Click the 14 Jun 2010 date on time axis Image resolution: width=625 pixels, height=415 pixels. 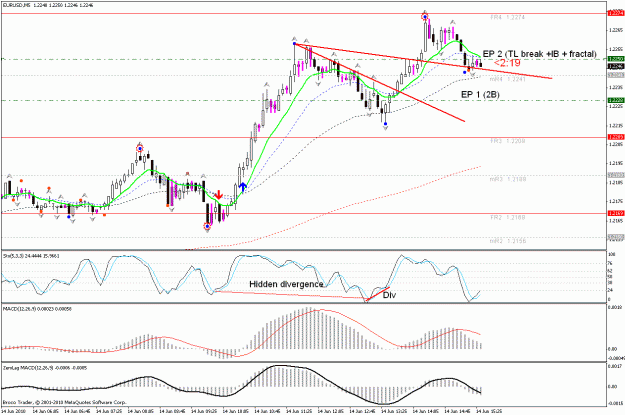(x=13, y=411)
